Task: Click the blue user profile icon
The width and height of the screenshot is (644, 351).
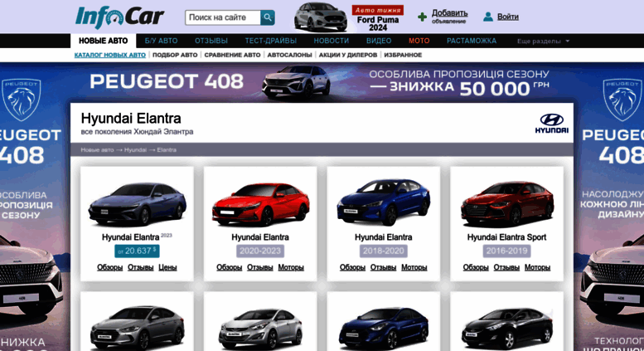Action: click(x=488, y=17)
